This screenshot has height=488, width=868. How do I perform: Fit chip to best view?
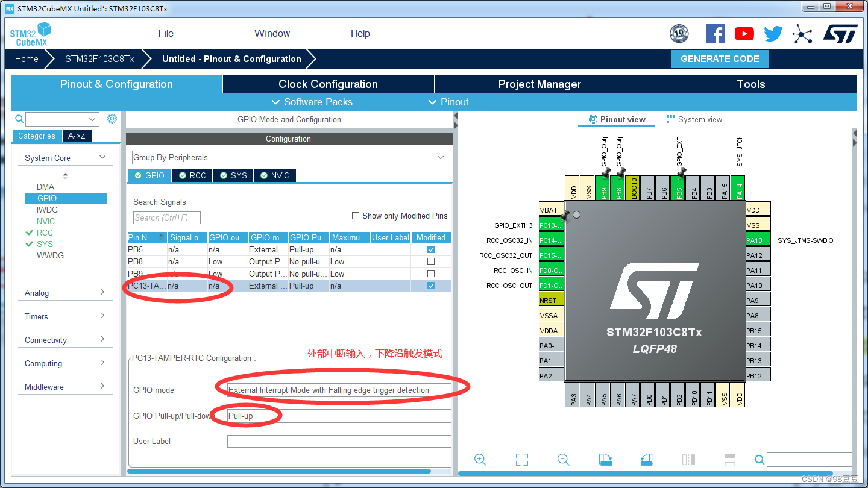coord(522,460)
